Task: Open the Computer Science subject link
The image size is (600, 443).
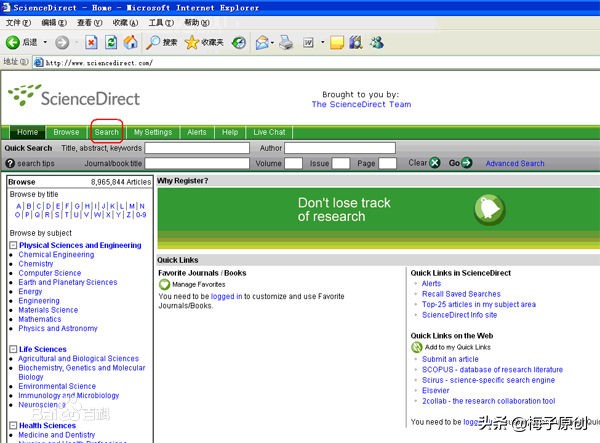Action: [50, 273]
